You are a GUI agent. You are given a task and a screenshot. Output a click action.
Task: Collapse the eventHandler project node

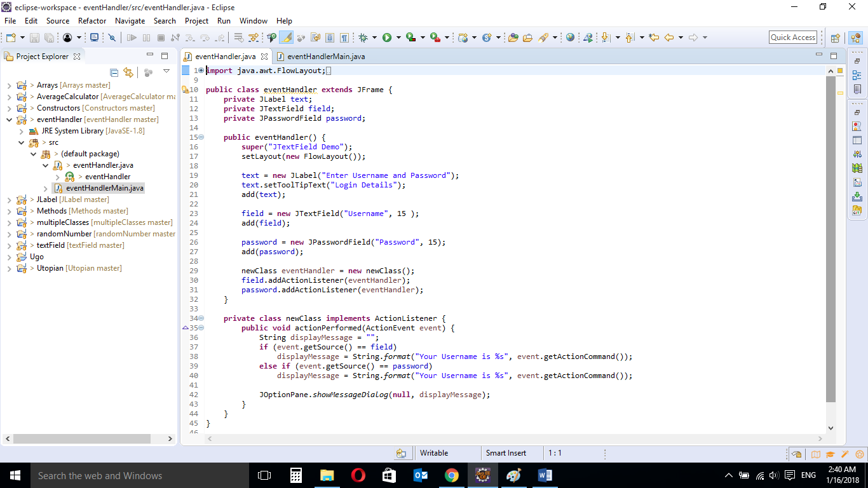pyautogui.click(x=9, y=119)
